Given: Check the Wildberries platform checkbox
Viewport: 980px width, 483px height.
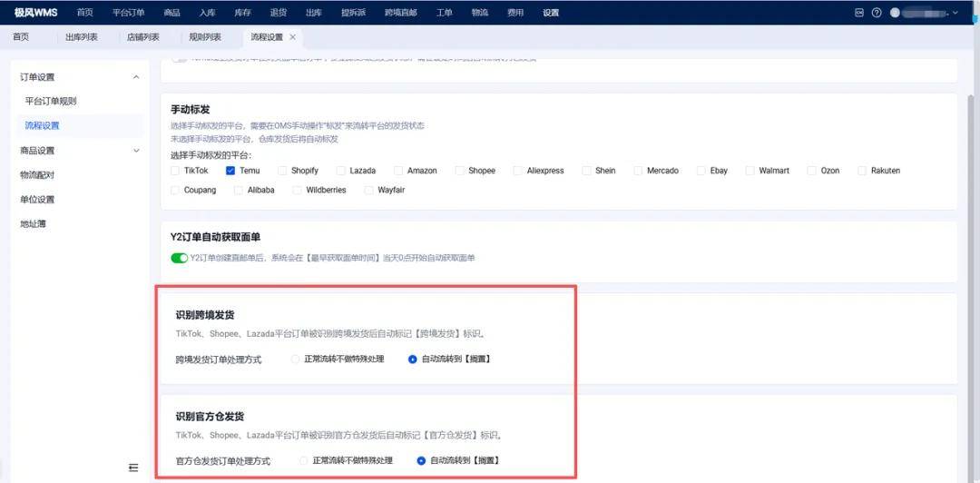Looking at the screenshot, I should [298, 190].
